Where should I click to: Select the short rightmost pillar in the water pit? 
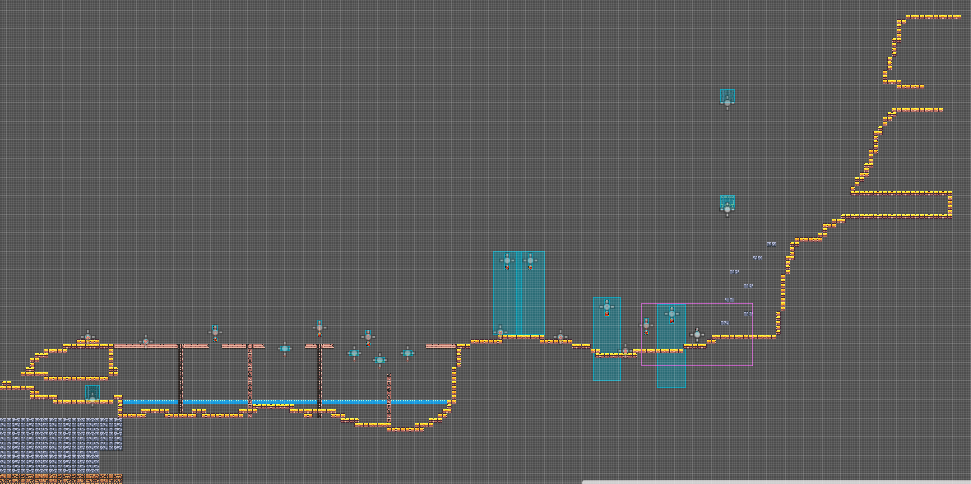click(x=389, y=398)
